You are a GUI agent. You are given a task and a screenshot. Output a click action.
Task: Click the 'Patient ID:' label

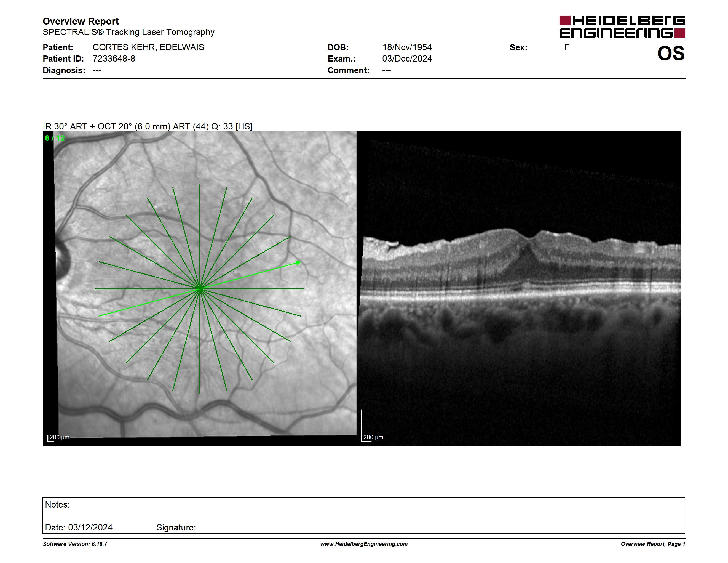click(x=63, y=59)
